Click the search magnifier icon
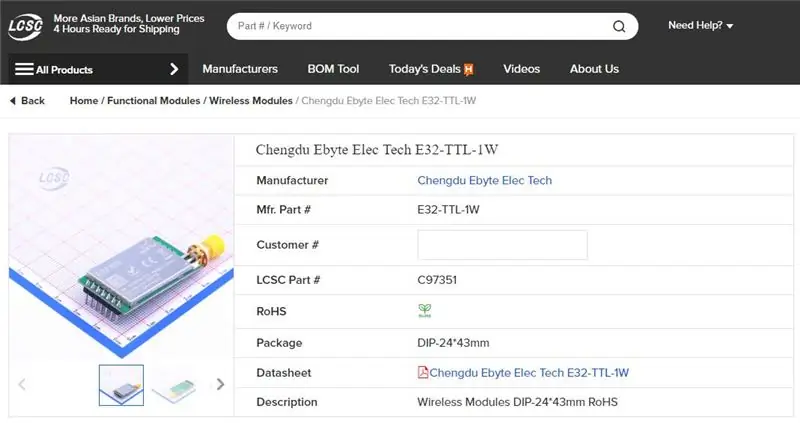 (619, 27)
